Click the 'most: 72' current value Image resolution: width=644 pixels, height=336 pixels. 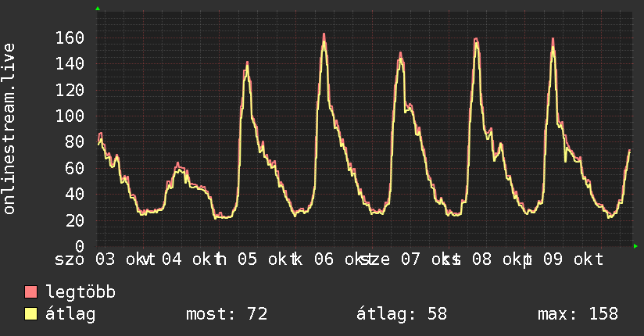click(x=227, y=314)
